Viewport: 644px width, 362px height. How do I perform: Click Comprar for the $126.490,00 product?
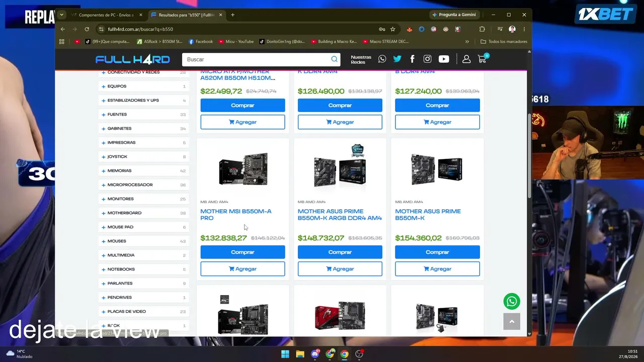click(x=340, y=106)
